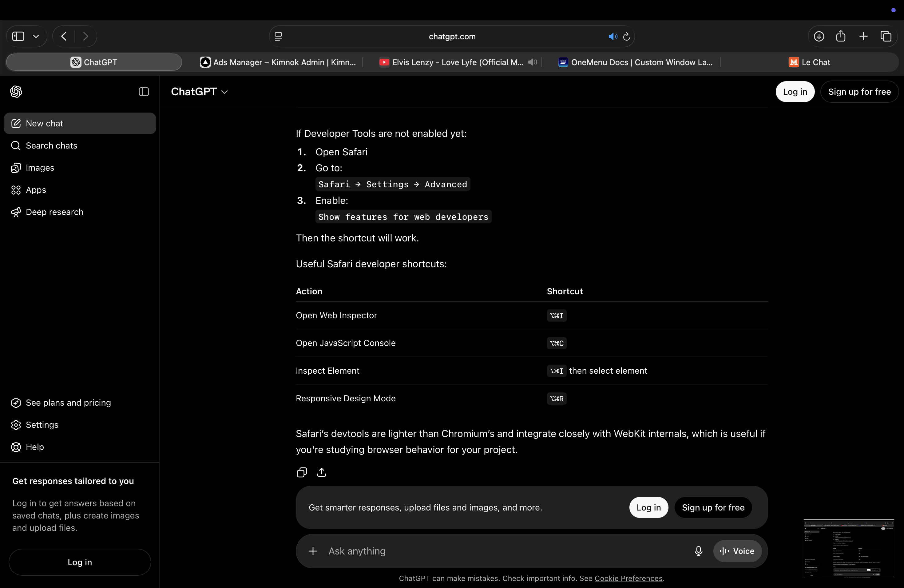Share the response with the share icon
Screen dimensions: 904x588
(x=322, y=472)
